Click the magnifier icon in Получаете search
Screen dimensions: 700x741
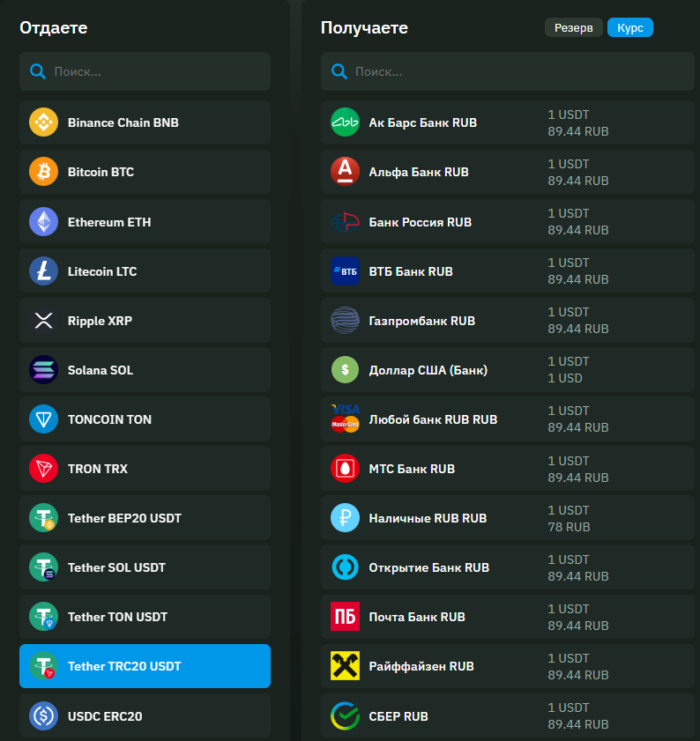pos(339,72)
